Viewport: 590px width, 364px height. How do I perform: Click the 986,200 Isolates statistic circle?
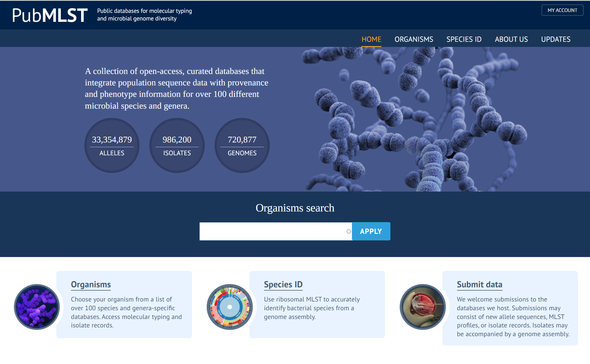[177, 145]
